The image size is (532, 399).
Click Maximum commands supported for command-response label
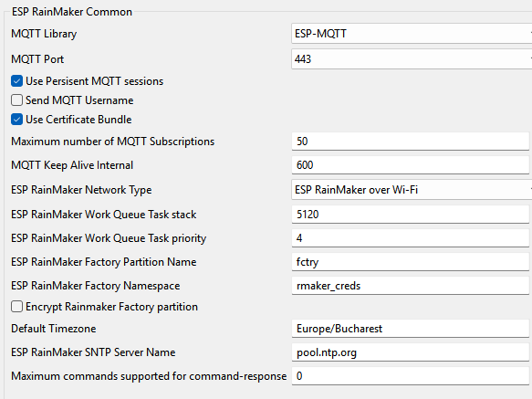(x=149, y=376)
